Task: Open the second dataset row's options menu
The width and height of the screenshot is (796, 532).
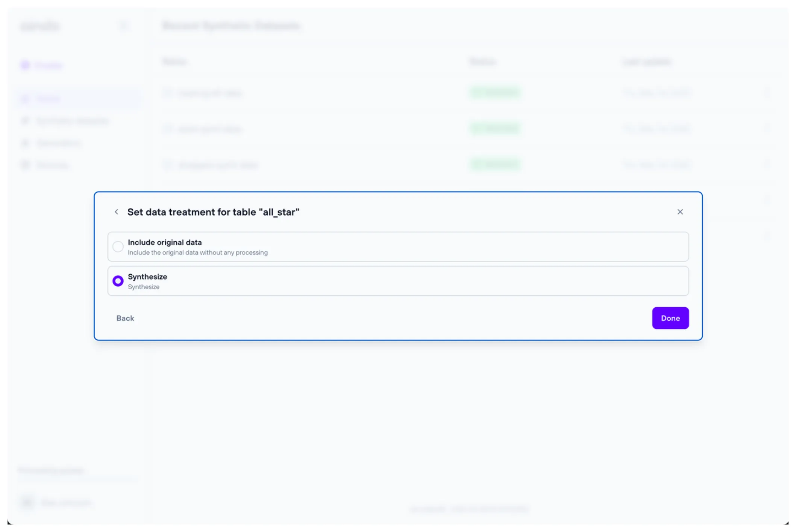Action: [x=767, y=129]
